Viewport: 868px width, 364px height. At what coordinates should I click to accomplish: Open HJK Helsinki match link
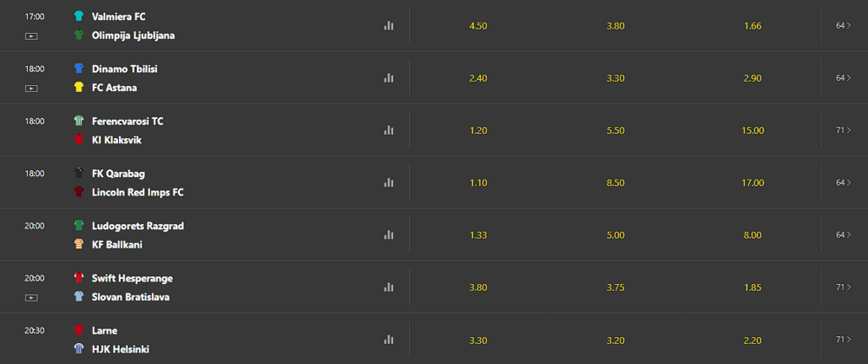[120, 349]
